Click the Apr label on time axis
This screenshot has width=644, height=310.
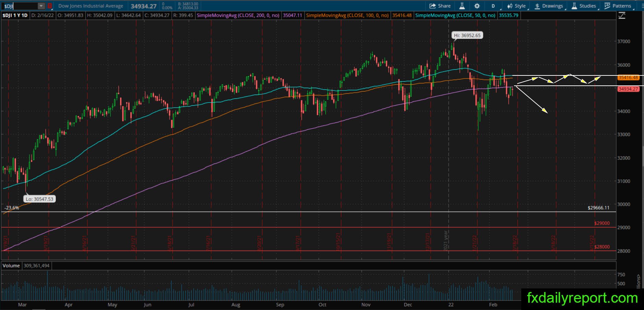click(69, 305)
